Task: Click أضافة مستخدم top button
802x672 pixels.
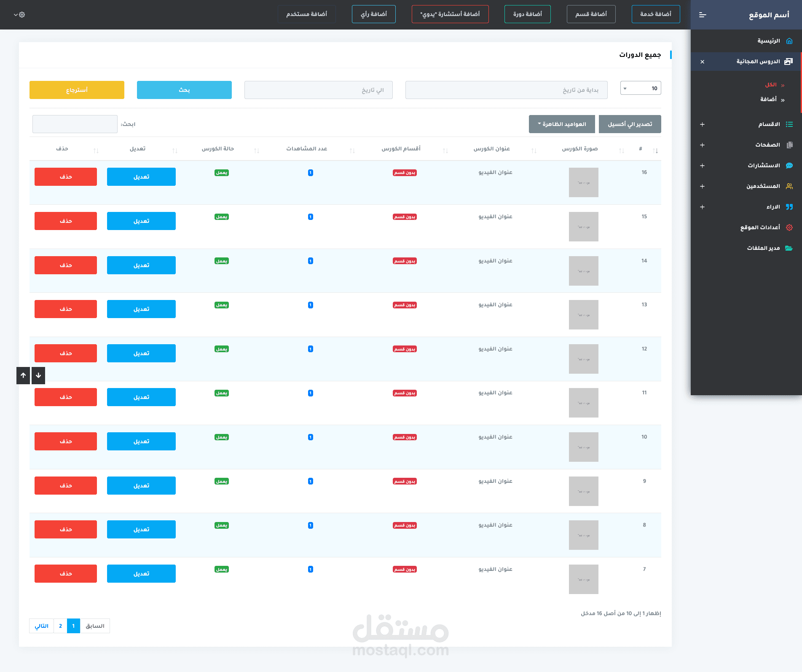Action: point(307,14)
